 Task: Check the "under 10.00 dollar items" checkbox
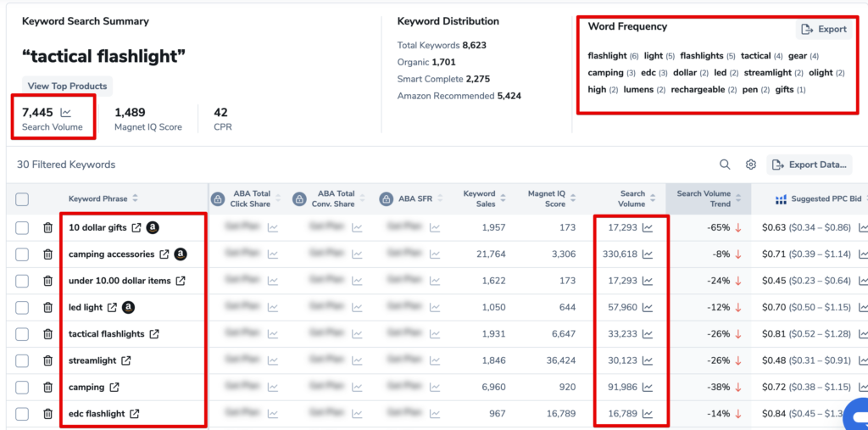tap(22, 281)
